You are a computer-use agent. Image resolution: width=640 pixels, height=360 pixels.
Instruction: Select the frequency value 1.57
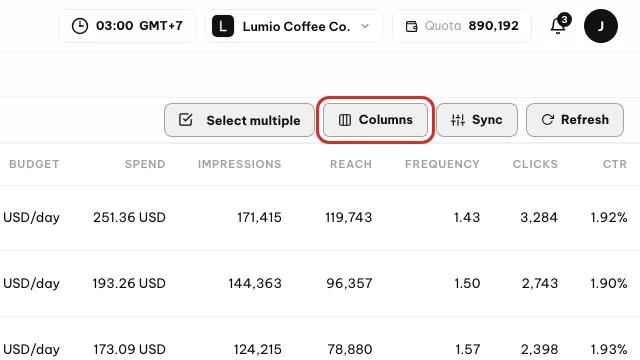468,349
